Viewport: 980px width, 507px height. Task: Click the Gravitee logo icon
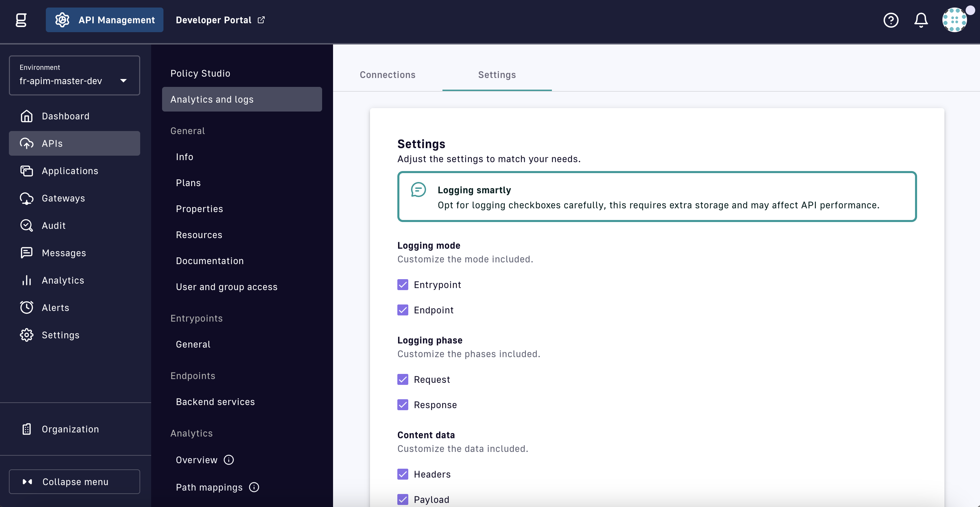21,20
